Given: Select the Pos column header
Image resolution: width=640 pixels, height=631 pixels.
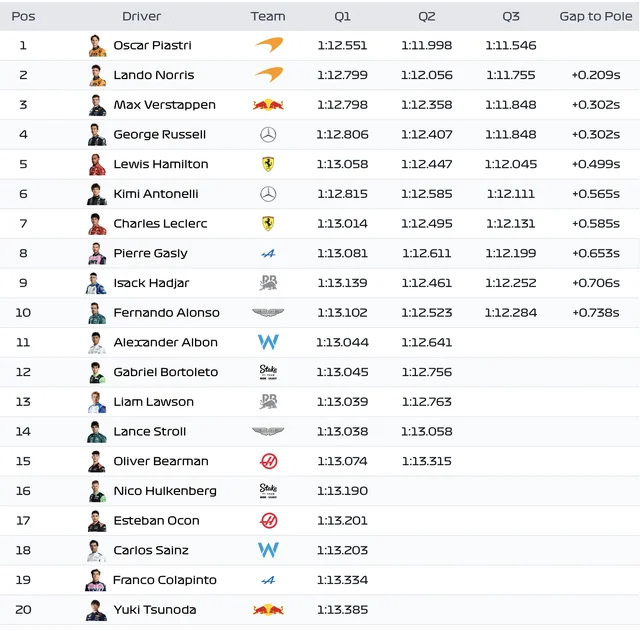Looking at the screenshot, I should tap(23, 16).
